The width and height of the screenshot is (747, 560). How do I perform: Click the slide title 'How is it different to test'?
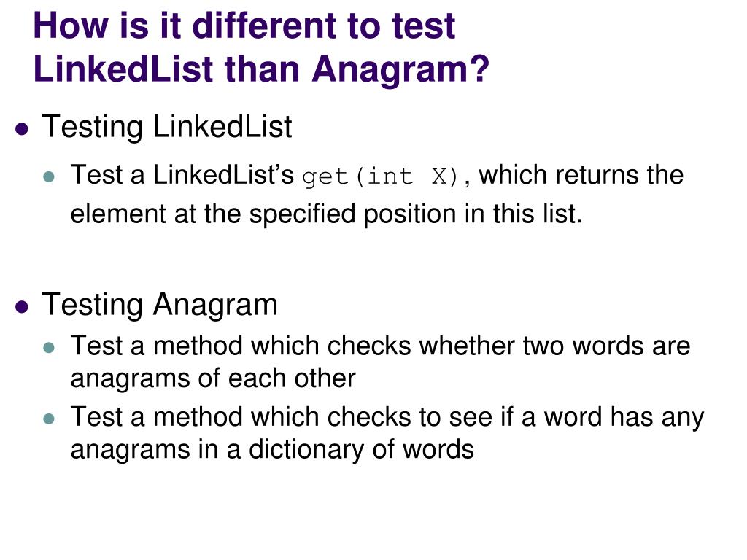coord(244,26)
